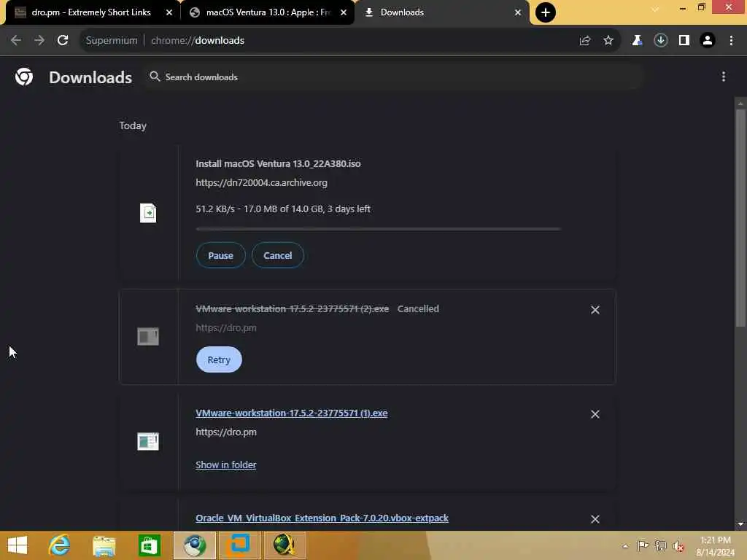Open the Windows Start button
The height and width of the screenshot is (560, 747).
coord(18,545)
